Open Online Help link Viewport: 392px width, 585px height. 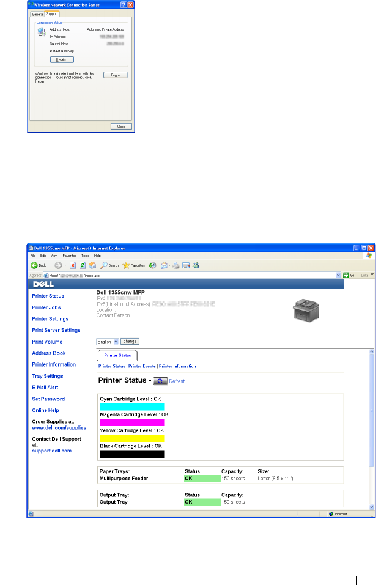click(45, 410)
